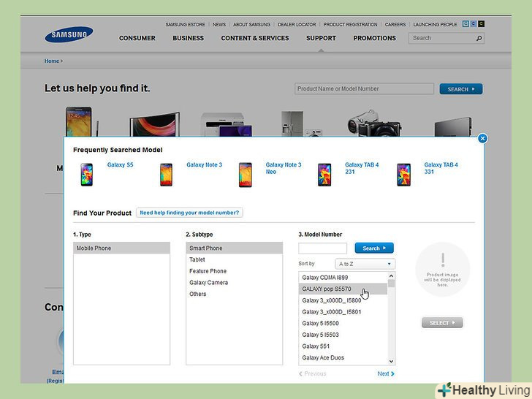This screenshot has width=532, height=399.
Task: Open Galaxy Note 3 phone thumbnail
Action: [166, 175]
